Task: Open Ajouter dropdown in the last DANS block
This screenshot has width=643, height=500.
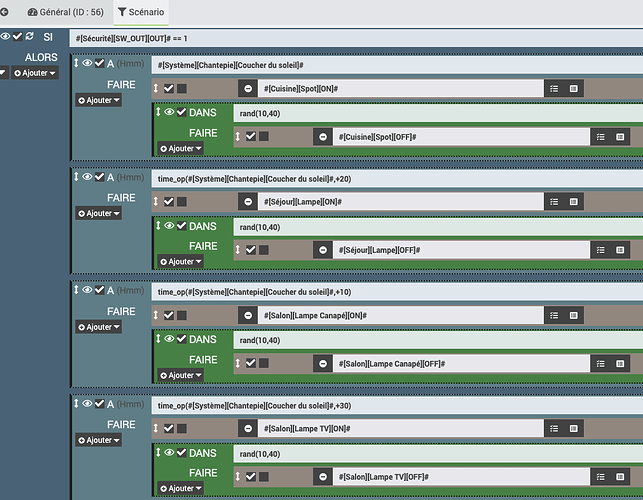Action: [180, 488]
